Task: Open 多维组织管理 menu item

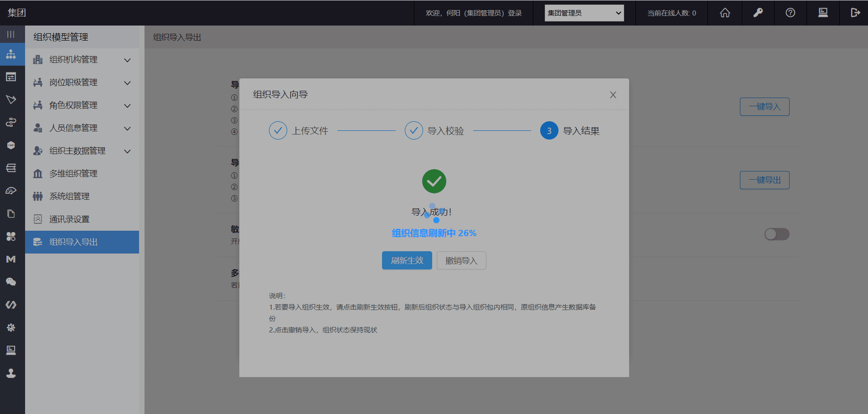Action: [82, 174]
